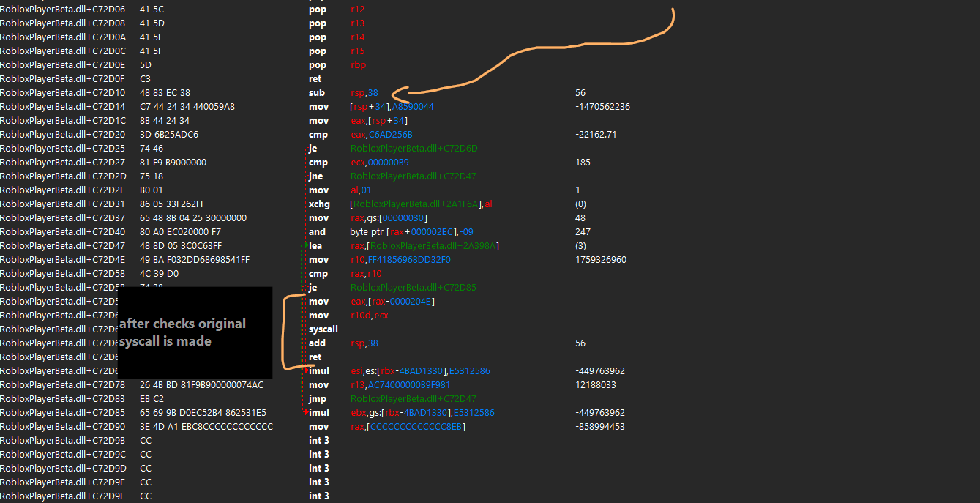Click the 'add rsp,38' instruction
The height and width of the screenshot is (503, 980).
(x=342, y=343)
